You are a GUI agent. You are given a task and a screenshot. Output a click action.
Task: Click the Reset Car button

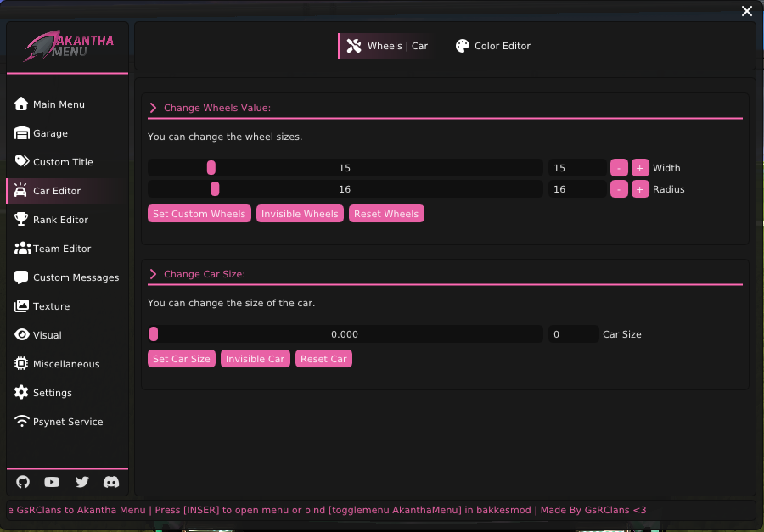pyautogui.click(x=323, y=359)
